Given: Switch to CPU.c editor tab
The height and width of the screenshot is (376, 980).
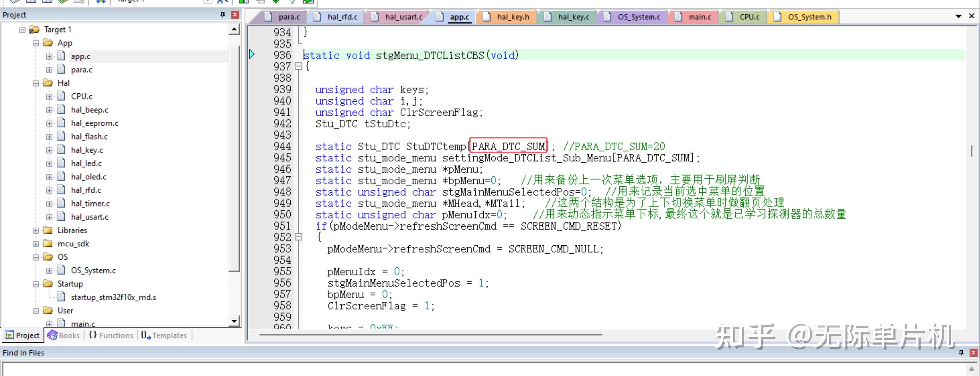Looking at the screenshot, I should coord(744,17).
